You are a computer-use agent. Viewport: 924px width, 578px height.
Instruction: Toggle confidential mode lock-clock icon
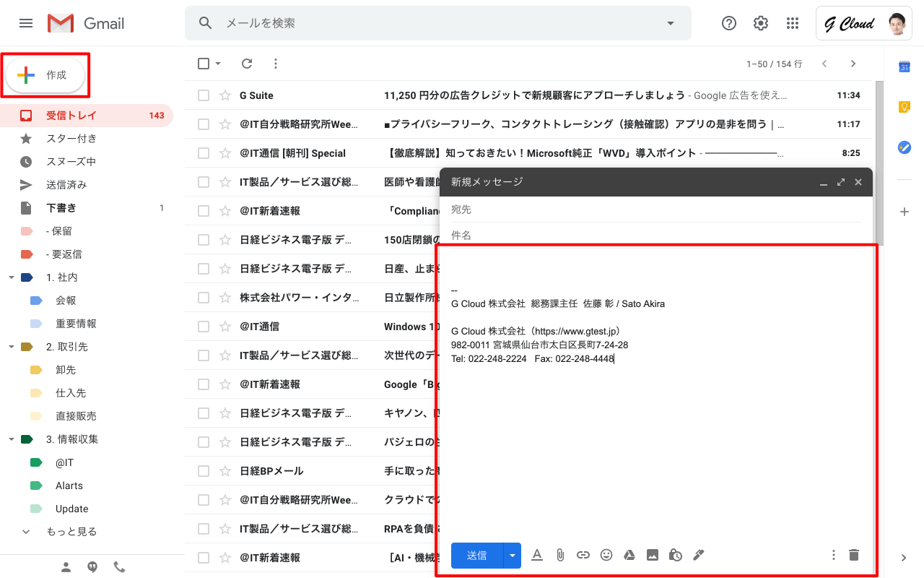coord(676,555)
